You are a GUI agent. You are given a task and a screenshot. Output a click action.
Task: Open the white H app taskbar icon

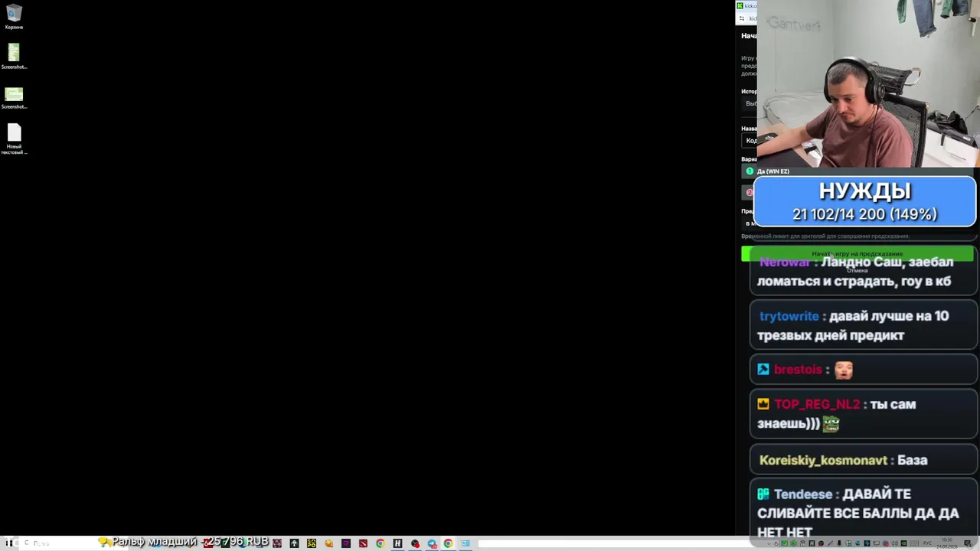[397, 543]
